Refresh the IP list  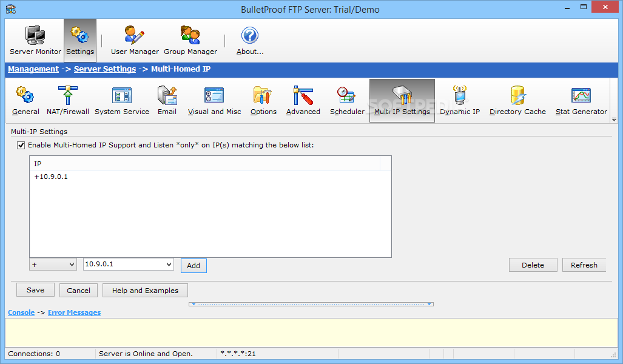click(x=584, y=265)
